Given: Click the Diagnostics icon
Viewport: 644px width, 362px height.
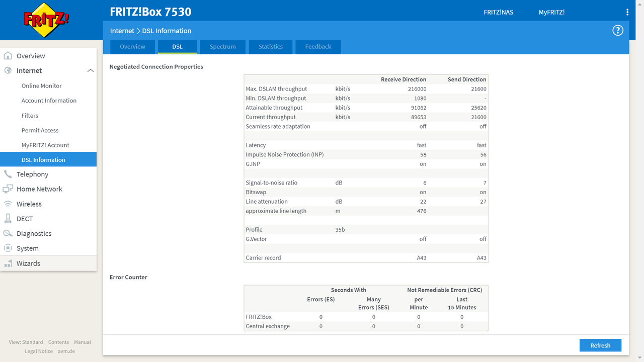Looking at the screenshot, I should (x=8, y=233).
